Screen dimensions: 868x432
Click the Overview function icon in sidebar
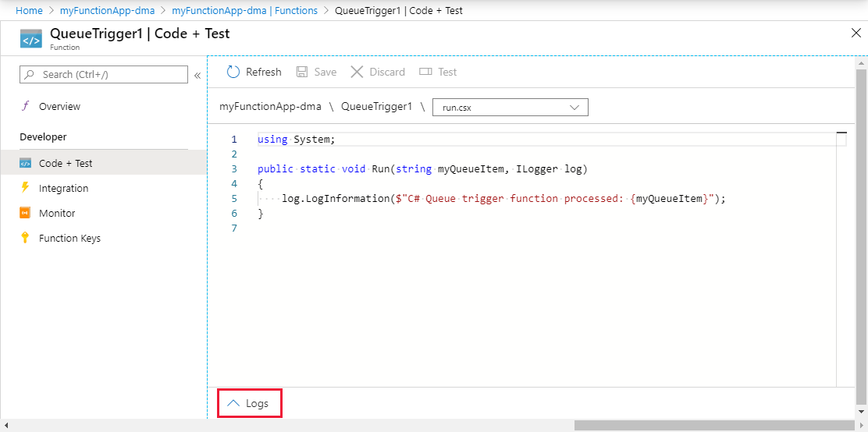click(x=25, y=106)
